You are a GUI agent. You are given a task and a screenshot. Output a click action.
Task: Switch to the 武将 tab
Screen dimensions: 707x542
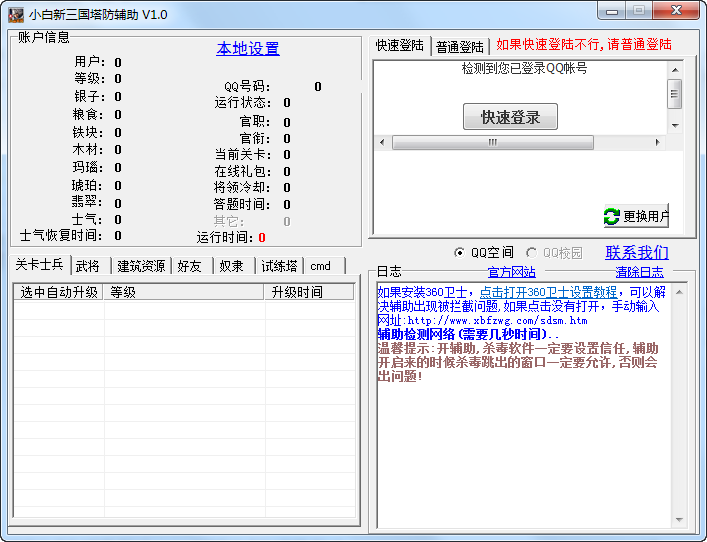point(91,266)
